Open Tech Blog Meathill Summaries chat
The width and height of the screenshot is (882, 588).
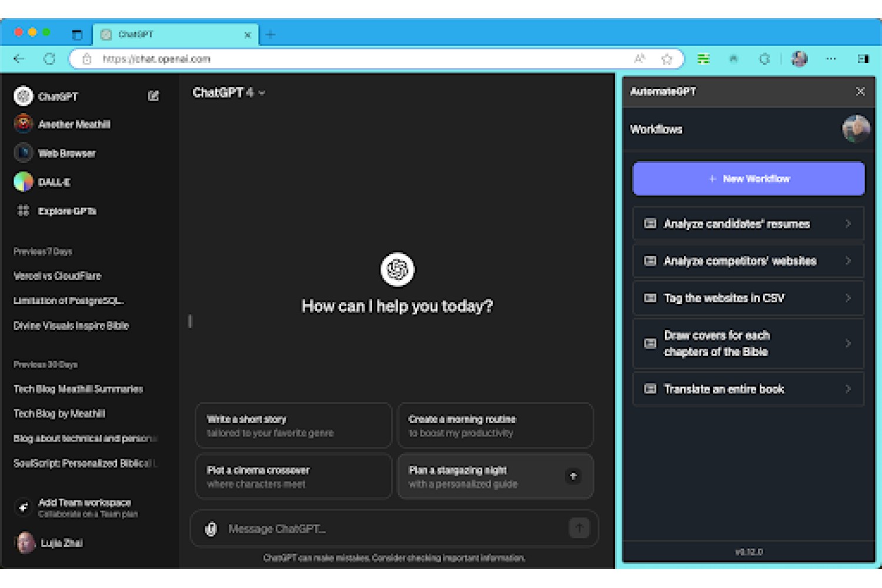[x=78, y=389]
